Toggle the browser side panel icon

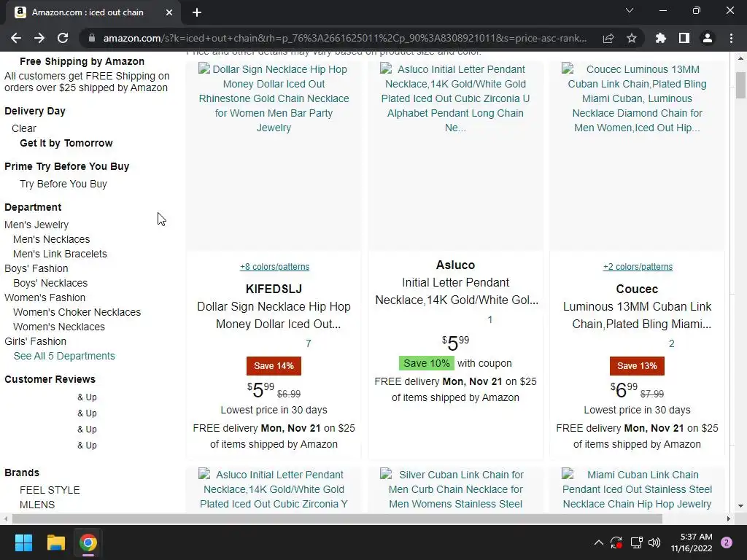coord(684,38)
